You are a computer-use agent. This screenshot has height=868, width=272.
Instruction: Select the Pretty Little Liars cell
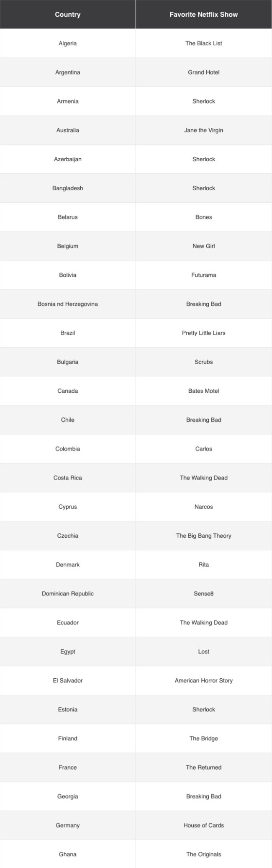point(204,333)
